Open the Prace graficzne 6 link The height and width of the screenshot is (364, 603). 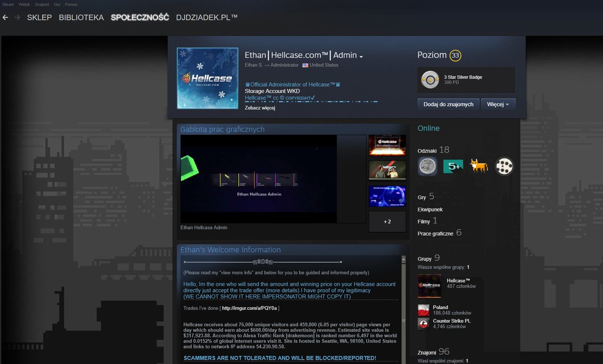(x=440, y=233)
